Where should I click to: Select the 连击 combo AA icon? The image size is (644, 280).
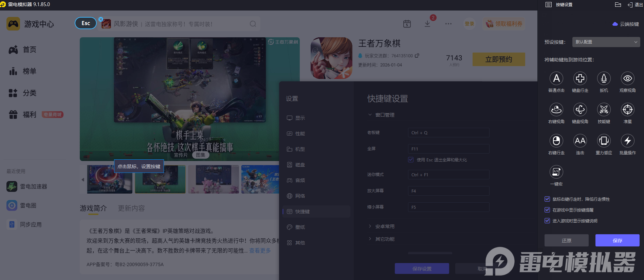[580, 141]
